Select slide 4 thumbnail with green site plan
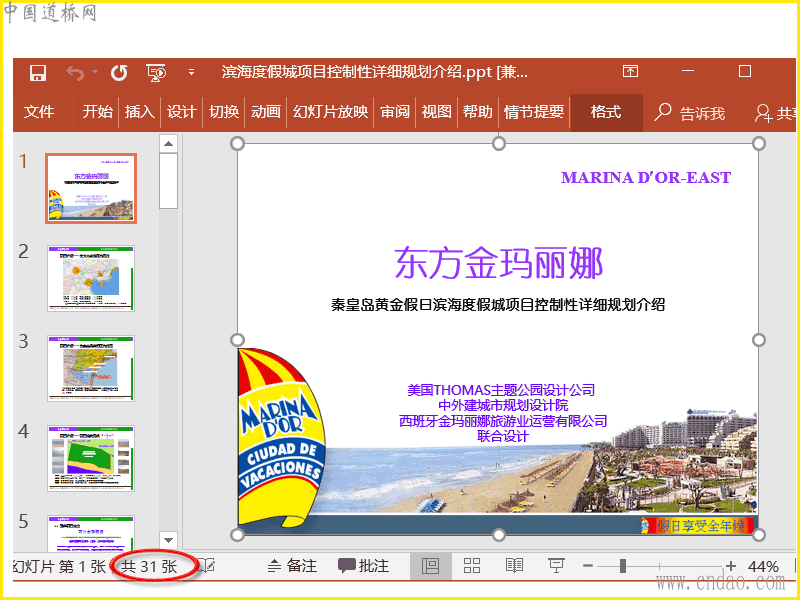 pos(91,458)
